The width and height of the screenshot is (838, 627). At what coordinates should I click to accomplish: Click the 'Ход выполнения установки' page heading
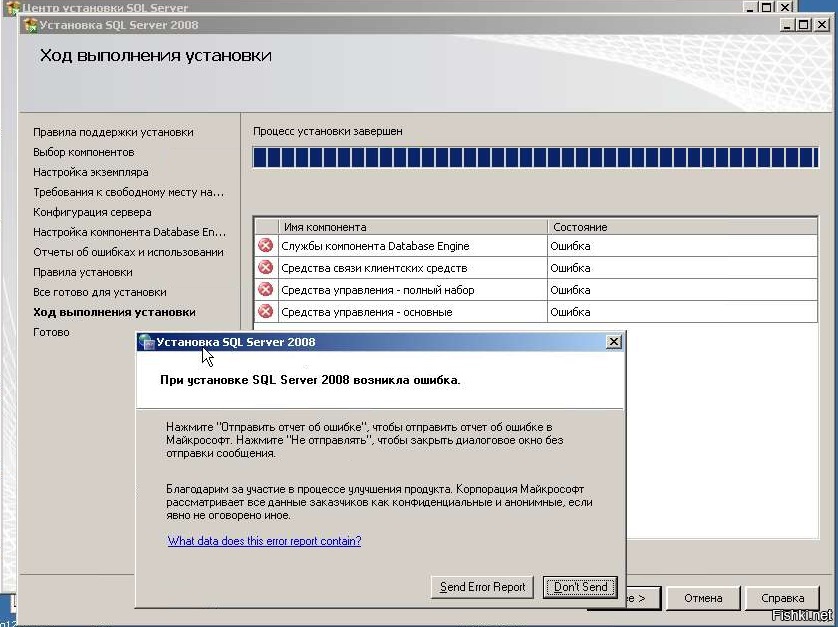156,56
